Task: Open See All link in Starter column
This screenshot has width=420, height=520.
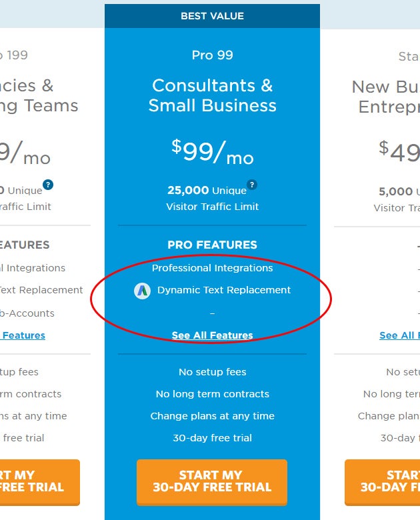Action: tap(400, 335)
